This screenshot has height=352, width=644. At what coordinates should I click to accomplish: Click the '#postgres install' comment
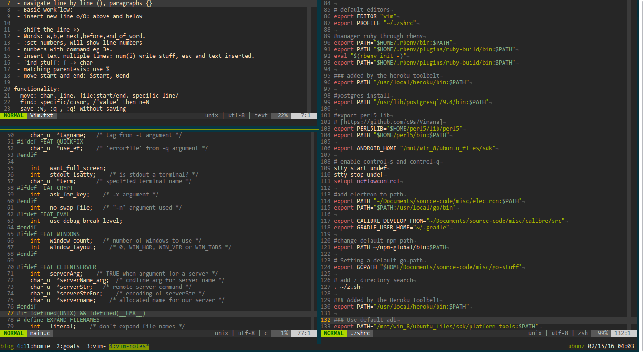click(362, 96)
